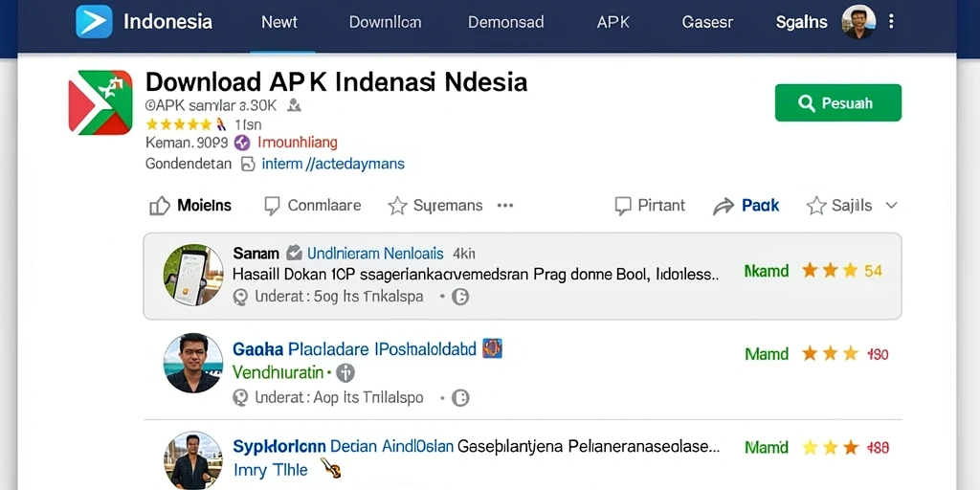This screenshot has width=980, height=490.
Task: Toggle the Sajills star favorite
Action: click(x=816, y=206)
